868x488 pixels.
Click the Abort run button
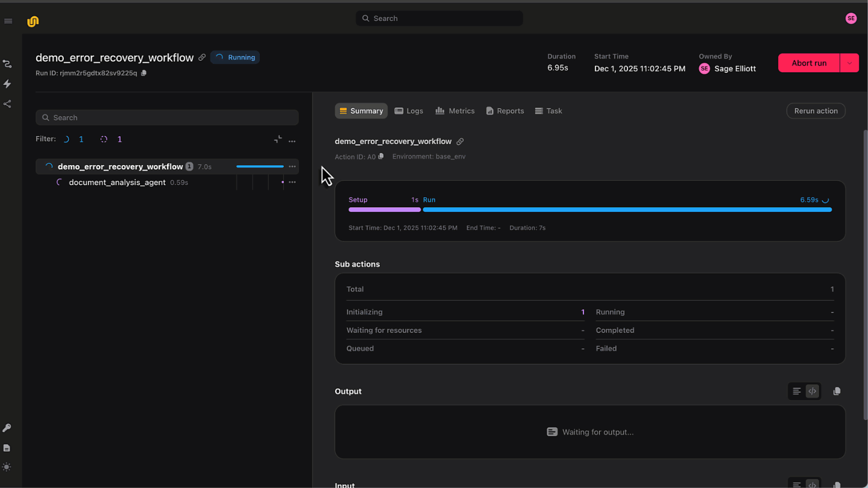point(808,63)
